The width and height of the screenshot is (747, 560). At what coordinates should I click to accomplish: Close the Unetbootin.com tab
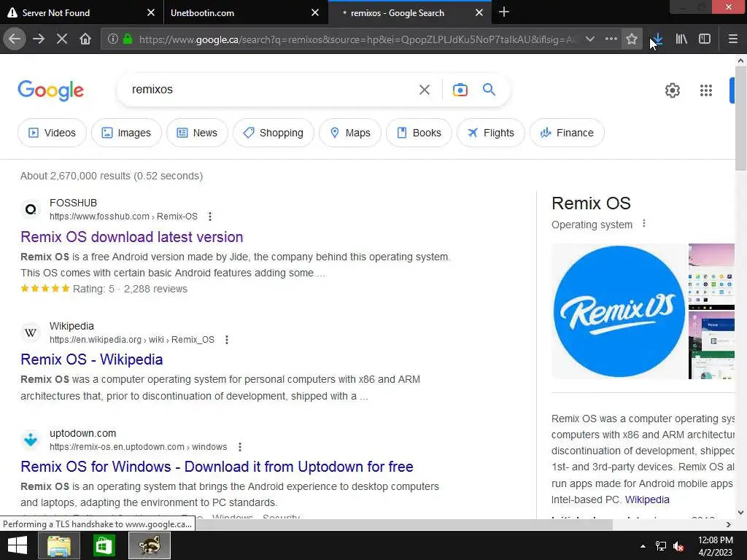click(315, 12)
